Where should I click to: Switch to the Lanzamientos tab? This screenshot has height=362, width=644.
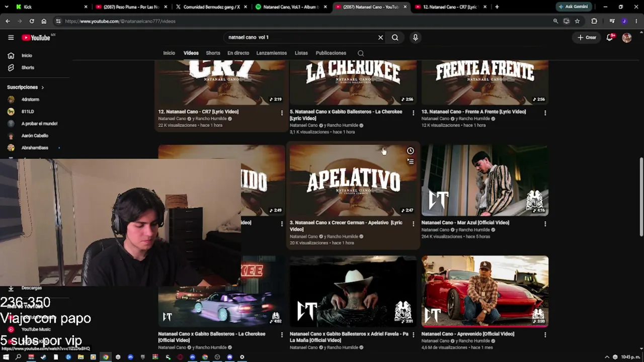pos(272,53)
